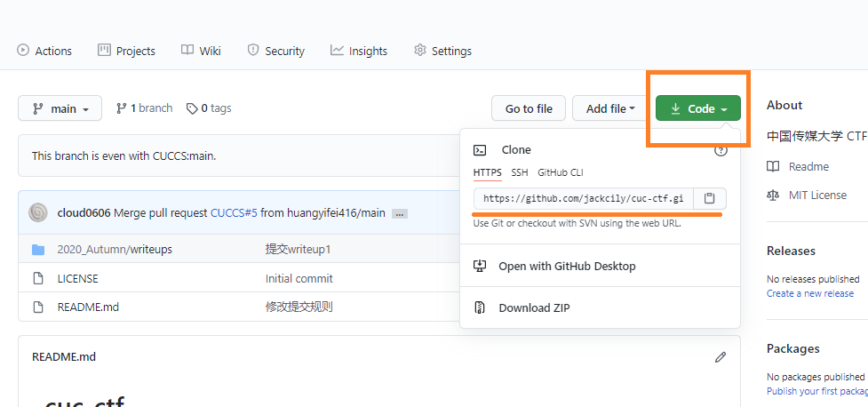The height and width of the screenshot is (407, 868).
Task: Open the Projects tab
Action: 126,51
